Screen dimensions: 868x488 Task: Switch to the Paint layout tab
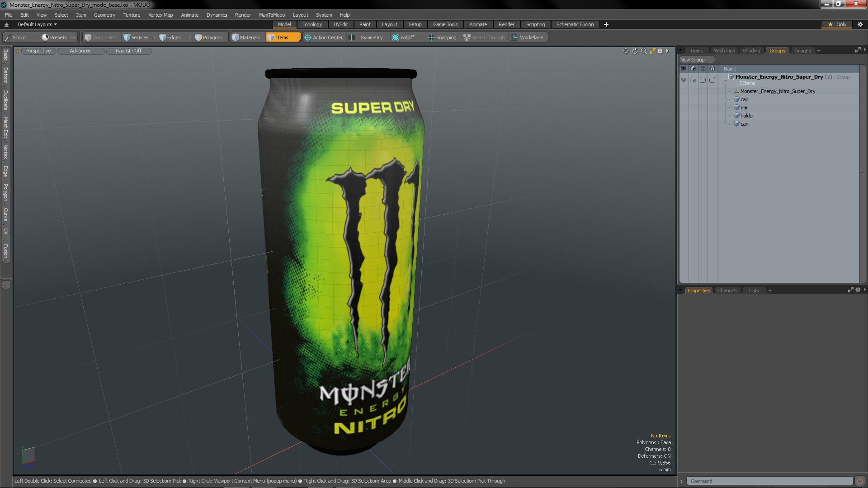tap(365, 24)
